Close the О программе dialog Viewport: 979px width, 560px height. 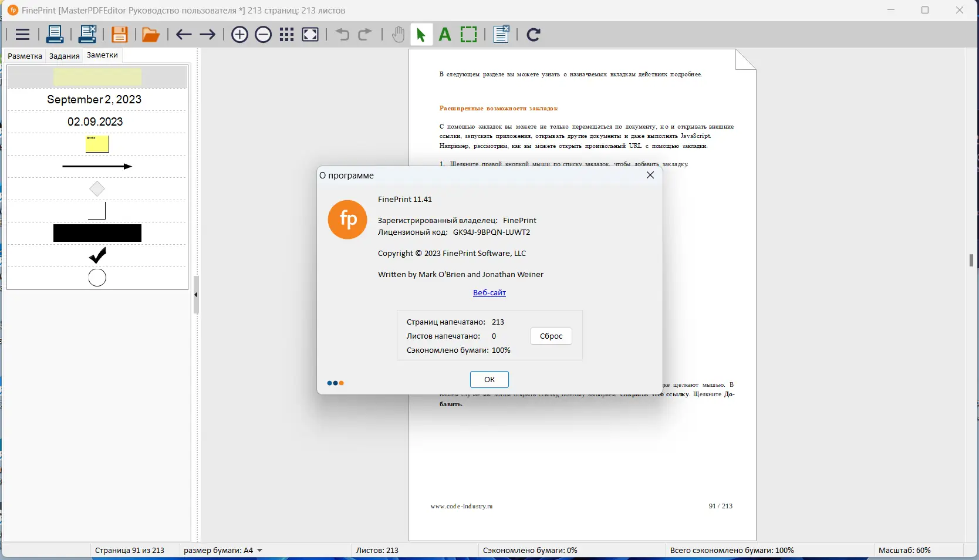click(650, 175)
